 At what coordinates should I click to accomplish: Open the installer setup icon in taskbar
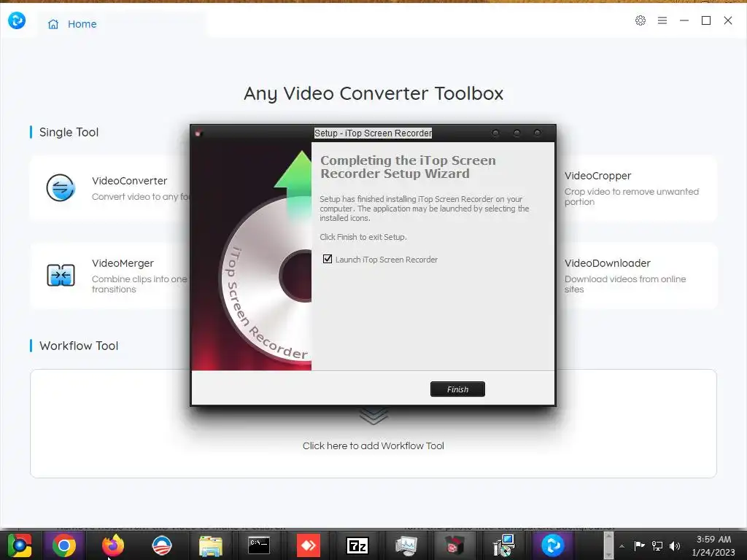[503, 545]
